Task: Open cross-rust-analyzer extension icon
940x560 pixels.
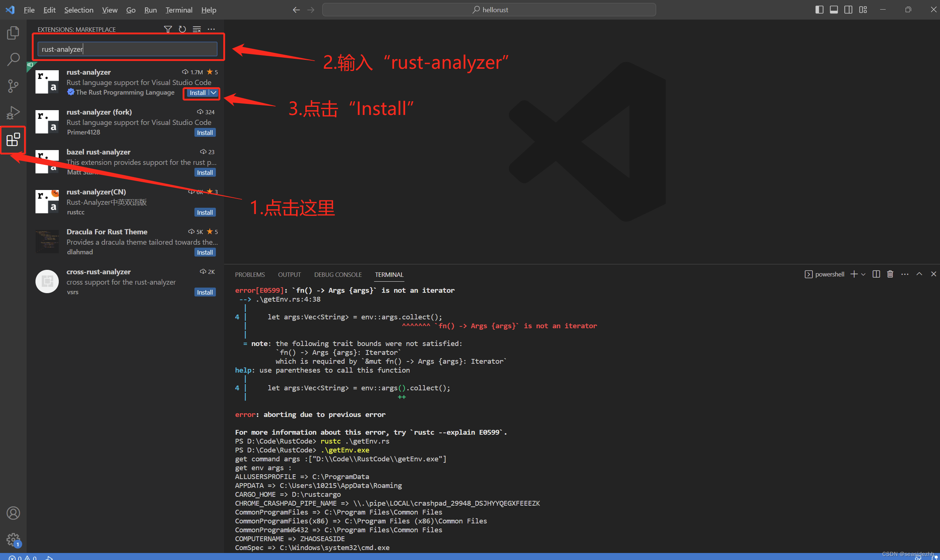Action: click(47, 282)
